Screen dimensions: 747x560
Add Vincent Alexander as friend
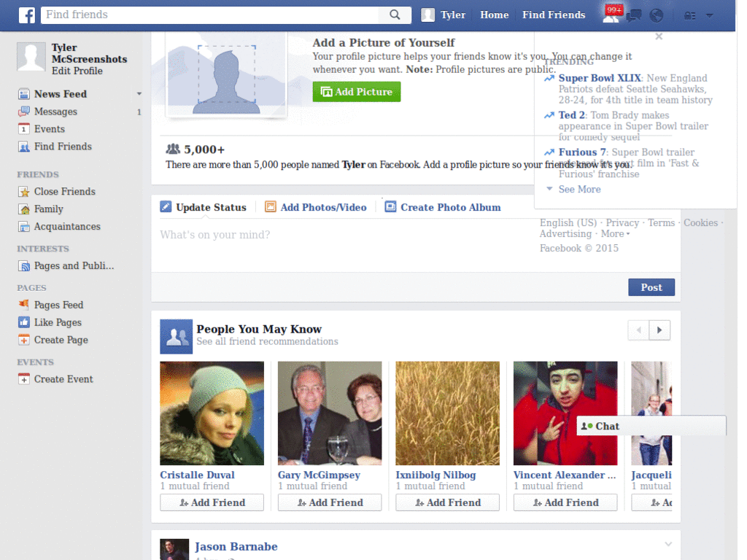tap(565, 502)
